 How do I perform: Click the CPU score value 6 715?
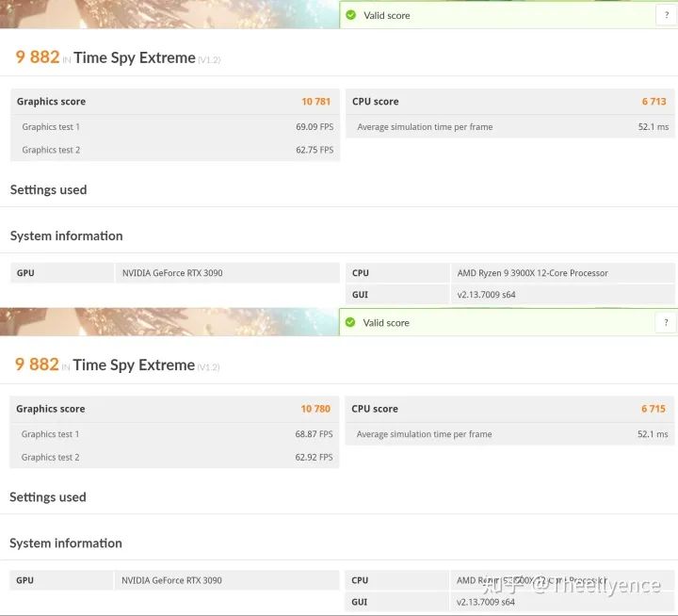[x=654, y=409]
